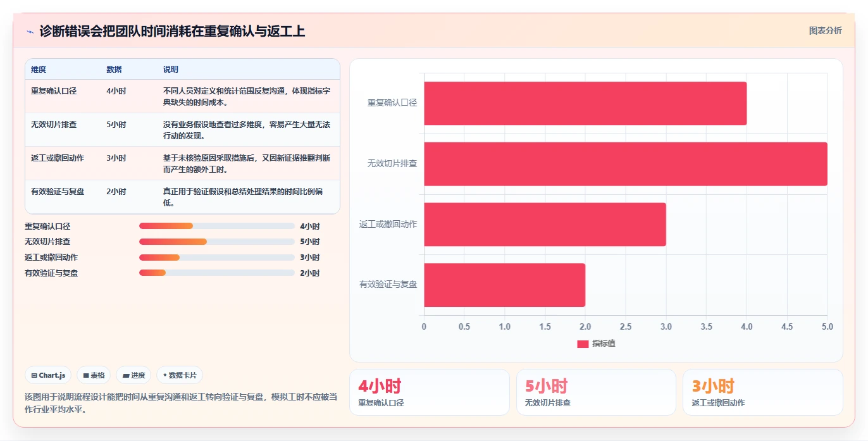Screen dimensions: 868x441
Task: Open the 4小时 重复确认口径 data card
Action: tap(430, 392)
